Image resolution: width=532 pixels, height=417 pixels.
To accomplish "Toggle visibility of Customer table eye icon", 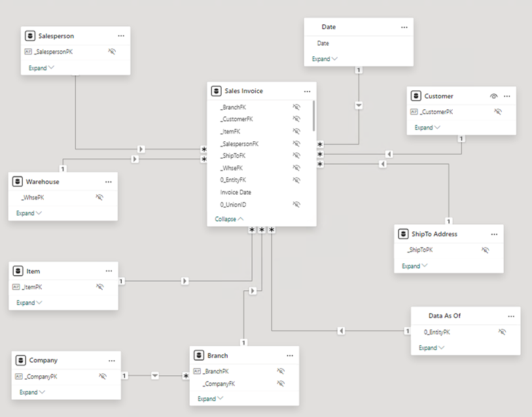I will [x=494, y=96].
